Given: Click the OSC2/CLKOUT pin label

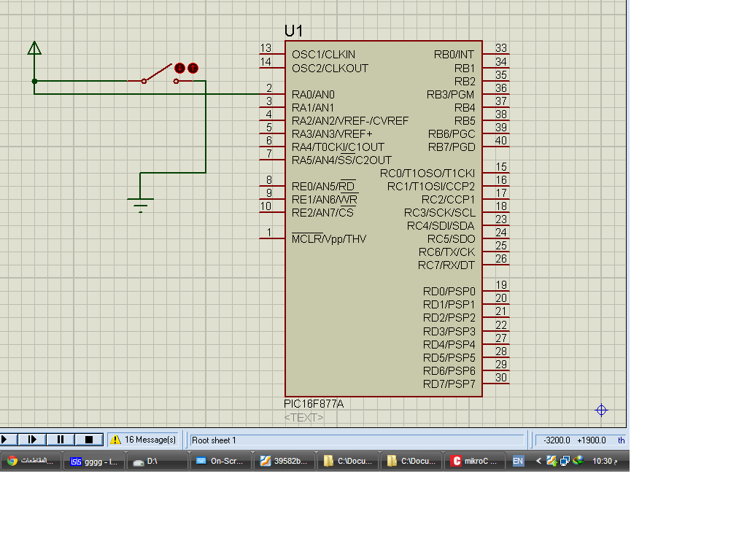Looking at the screenshot, I should point(330,68).
